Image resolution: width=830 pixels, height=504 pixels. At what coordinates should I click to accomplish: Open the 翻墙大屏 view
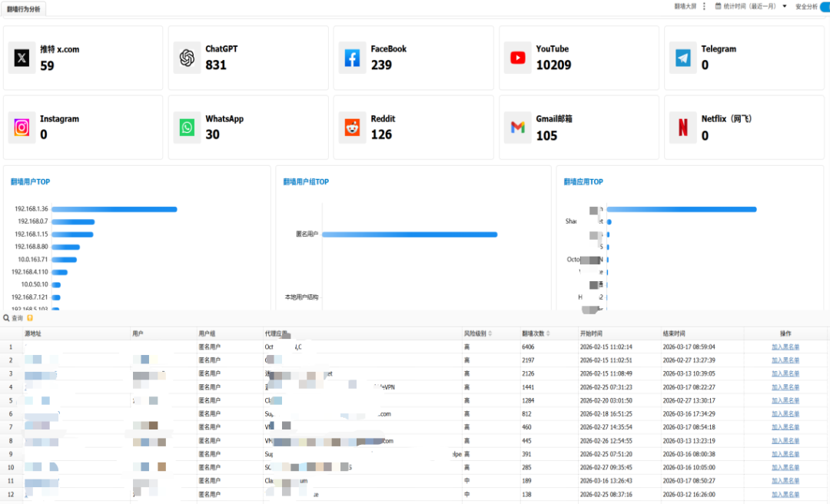[685, 6]
